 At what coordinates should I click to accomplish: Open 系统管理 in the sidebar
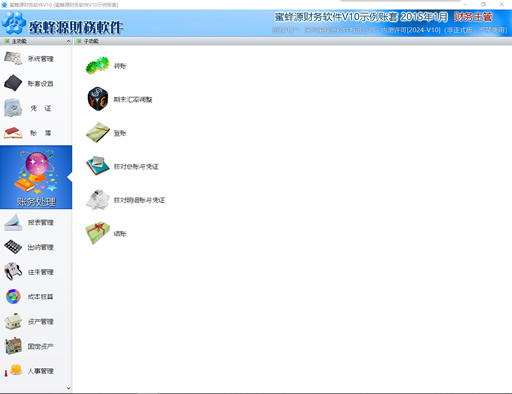[36, 59]
